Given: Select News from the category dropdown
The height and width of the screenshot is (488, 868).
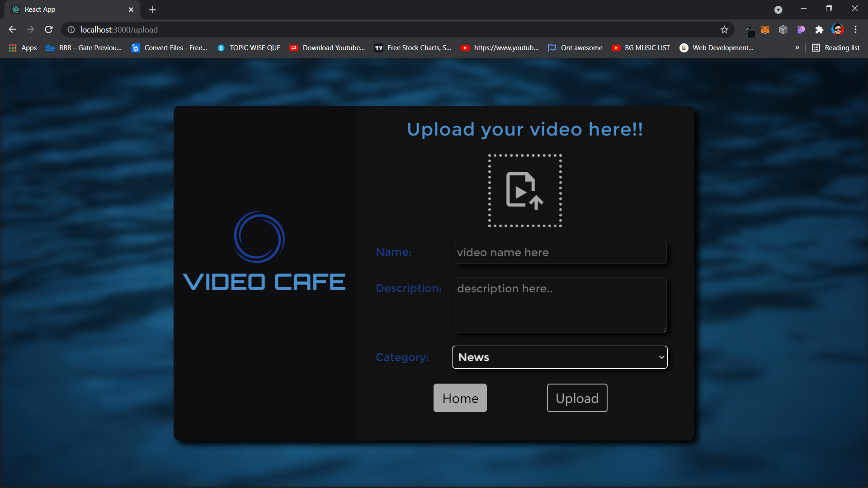Looking at the screenshot, I should pyautogui.click(x=559, y=357).
